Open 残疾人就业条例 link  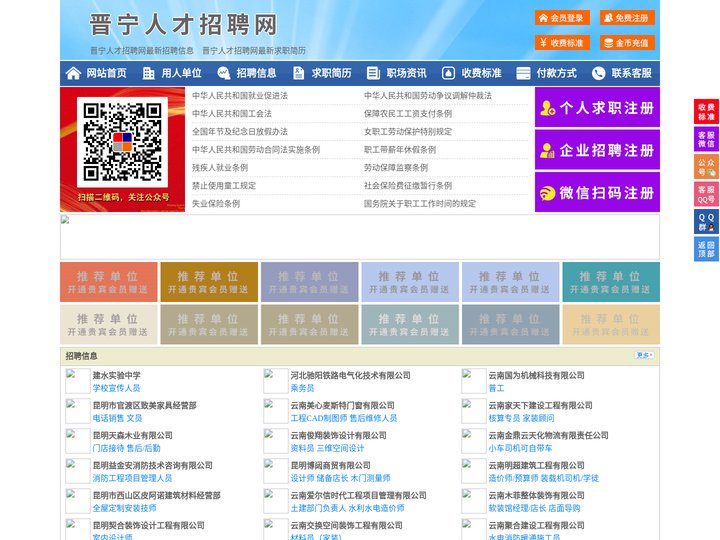click(x=220, y=168)
